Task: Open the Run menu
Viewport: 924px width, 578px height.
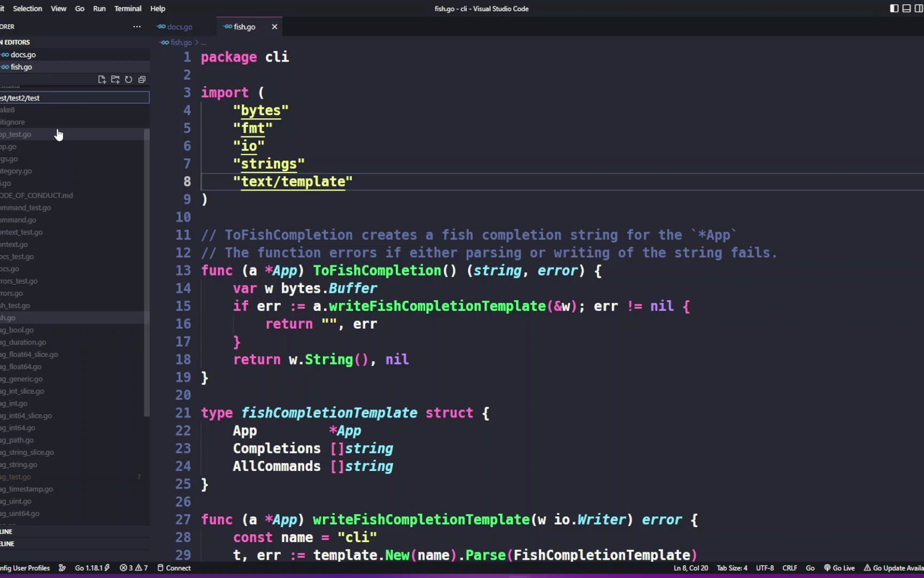Action: (99, 9)
